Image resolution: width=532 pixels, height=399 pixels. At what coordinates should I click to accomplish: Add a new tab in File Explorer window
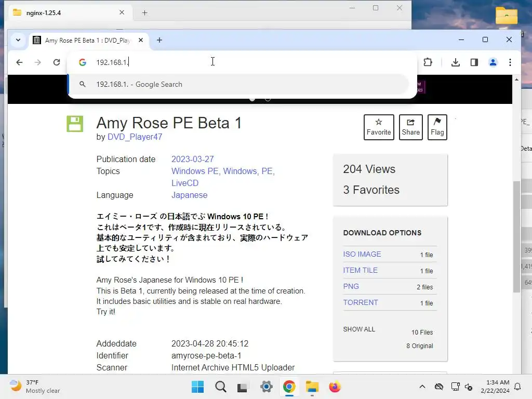(144, 13)
